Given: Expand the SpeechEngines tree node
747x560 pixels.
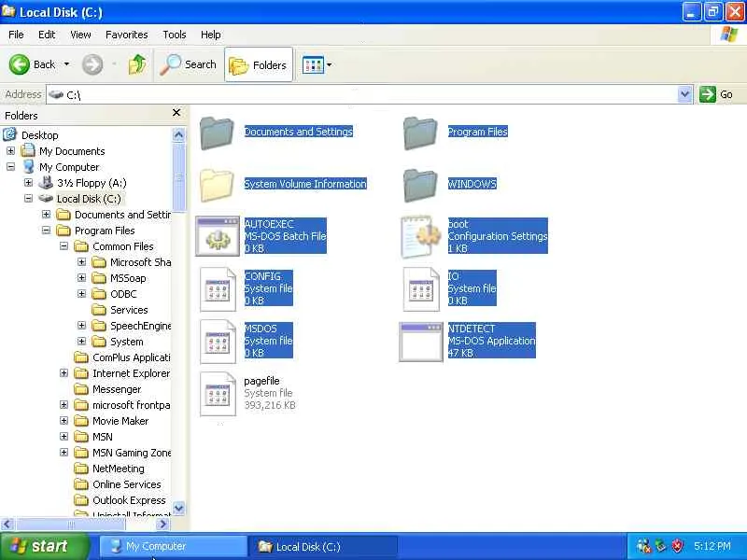Looking at the screenshot, I should [81, 326].
